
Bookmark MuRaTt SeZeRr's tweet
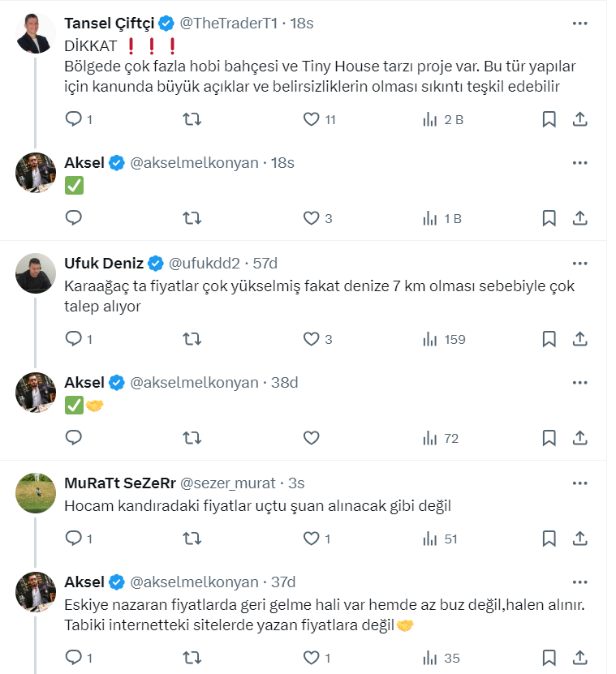coord(549,538)
